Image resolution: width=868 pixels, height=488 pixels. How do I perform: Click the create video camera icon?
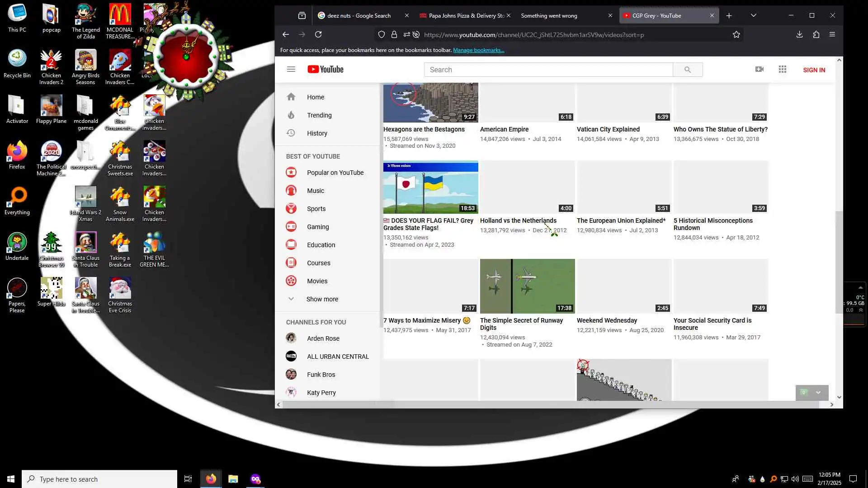[759, 69]
